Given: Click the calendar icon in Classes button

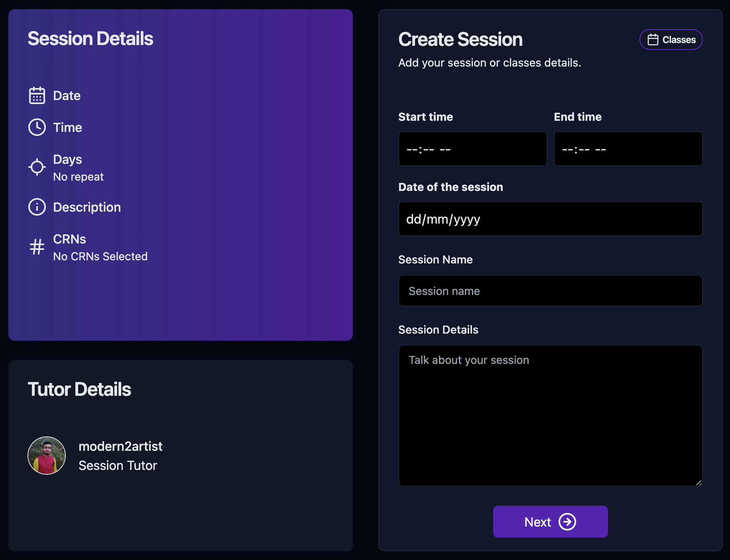Looking at the screenshot, I should pyautogui.click(x=653, y=40).
